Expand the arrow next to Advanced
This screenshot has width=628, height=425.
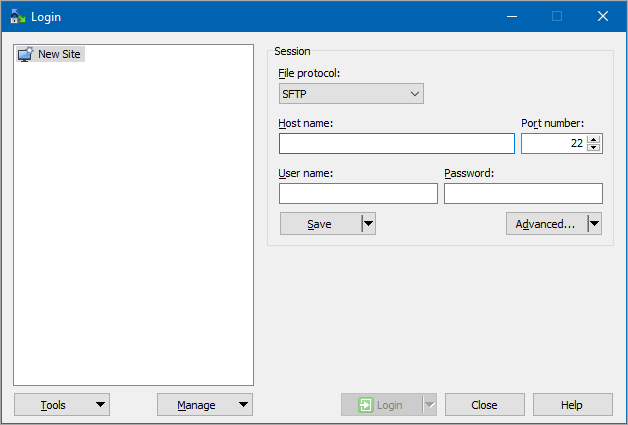click(x=595, y=224)
